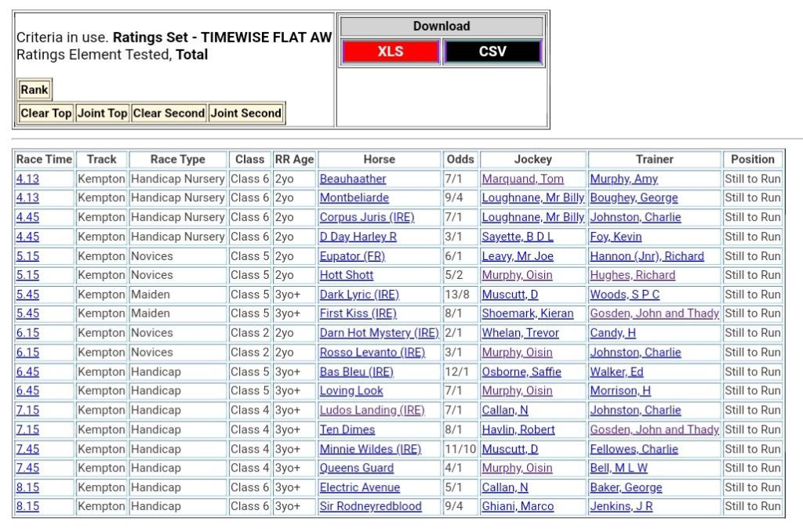Open trainer Jenkins, J R link
This screenshot has height=532, width=803.
click(621, 506)
